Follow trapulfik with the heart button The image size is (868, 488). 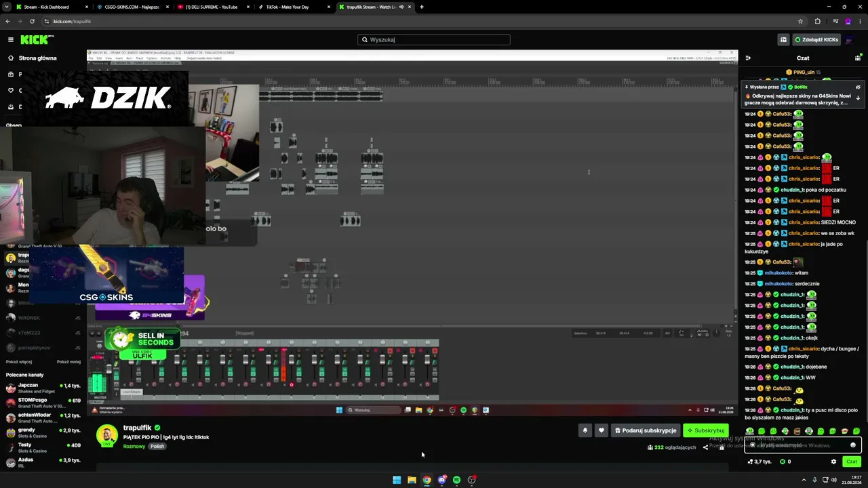[601, 430]
